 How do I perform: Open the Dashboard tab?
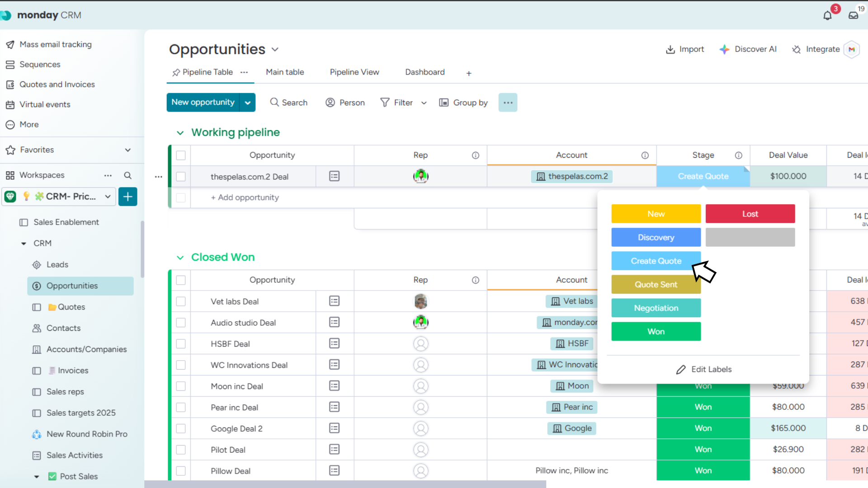pyautogui.click(x=425, y=72)
